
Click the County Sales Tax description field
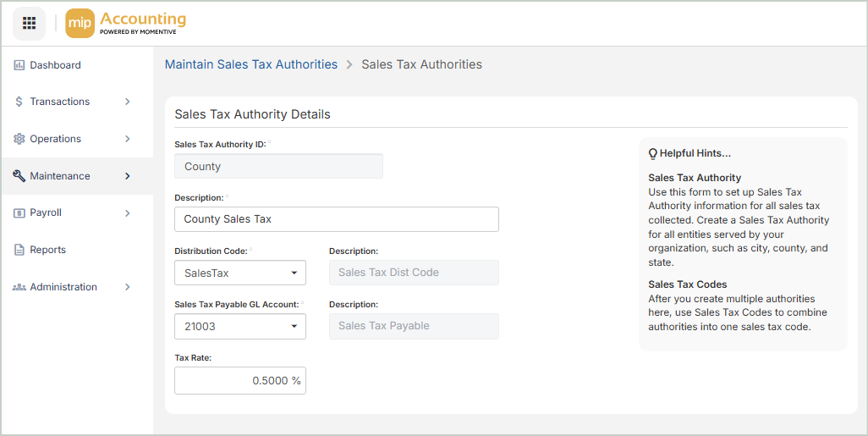pos(336,219)
